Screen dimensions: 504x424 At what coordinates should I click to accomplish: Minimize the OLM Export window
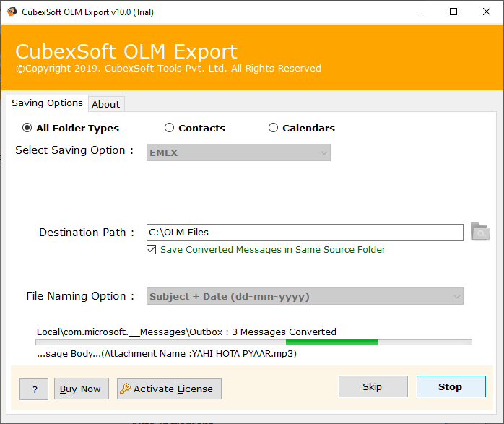[x=421, y=12]
